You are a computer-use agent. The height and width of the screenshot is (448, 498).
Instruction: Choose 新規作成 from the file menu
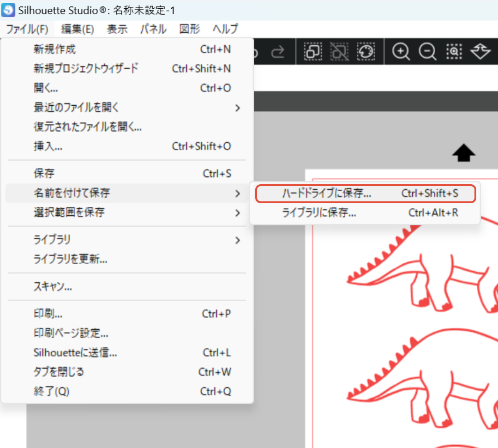pyautogui.click(x=127, y=49)
